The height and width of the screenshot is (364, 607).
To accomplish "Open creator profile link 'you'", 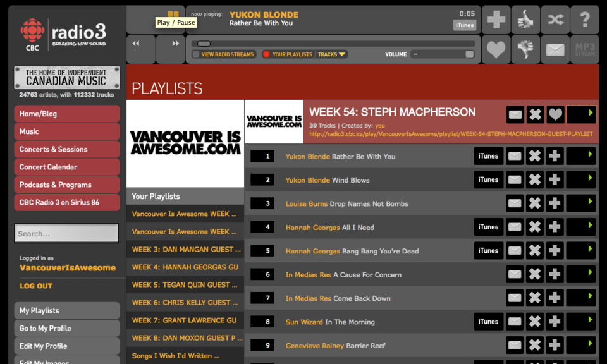I will point(380,126).
